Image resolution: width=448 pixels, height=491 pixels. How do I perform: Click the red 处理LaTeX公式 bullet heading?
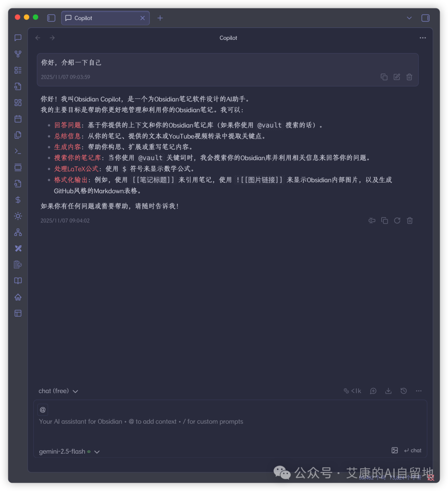coord(76,169)
